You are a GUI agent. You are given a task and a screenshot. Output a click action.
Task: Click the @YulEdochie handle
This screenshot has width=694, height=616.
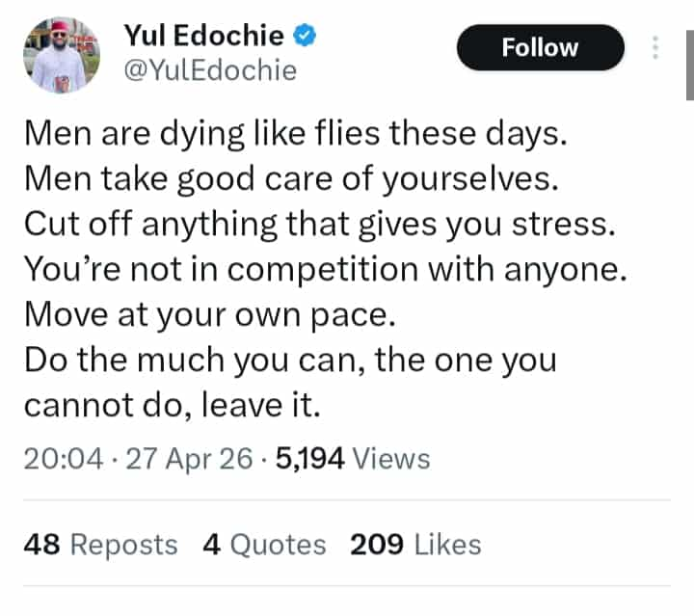[x=209, y=71]
